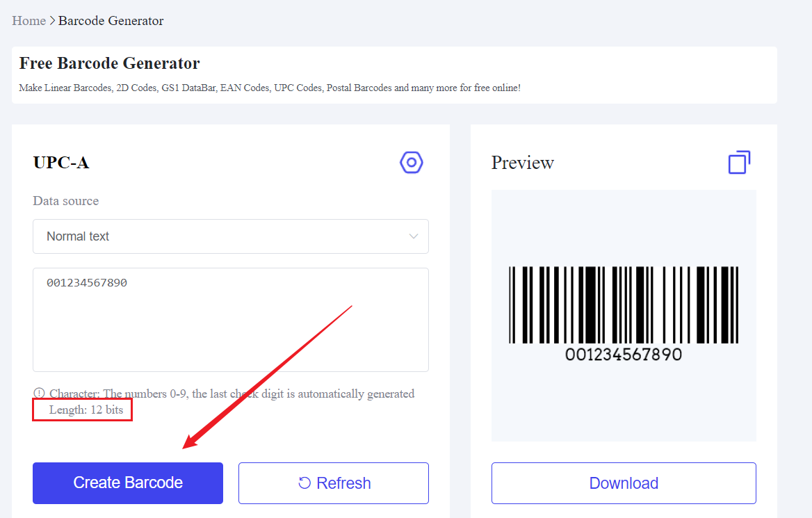Click the Create Barcode button
Viewport: 812px width, 518px height.
(x=128, y=483)
